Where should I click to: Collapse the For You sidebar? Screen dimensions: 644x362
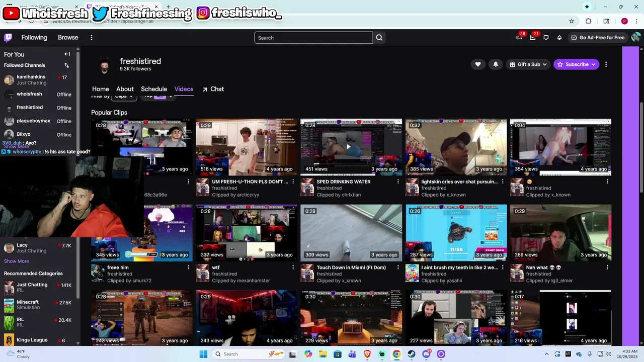[67, 54]
